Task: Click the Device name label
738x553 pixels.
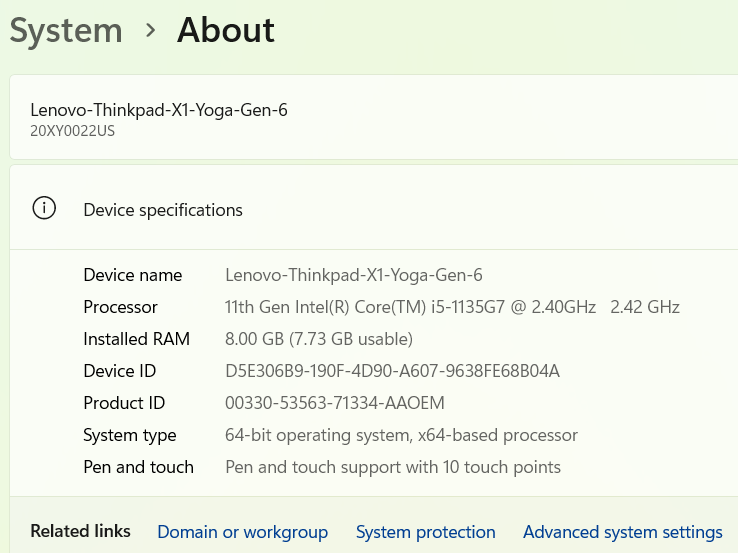Action: [x=133, y=275]
